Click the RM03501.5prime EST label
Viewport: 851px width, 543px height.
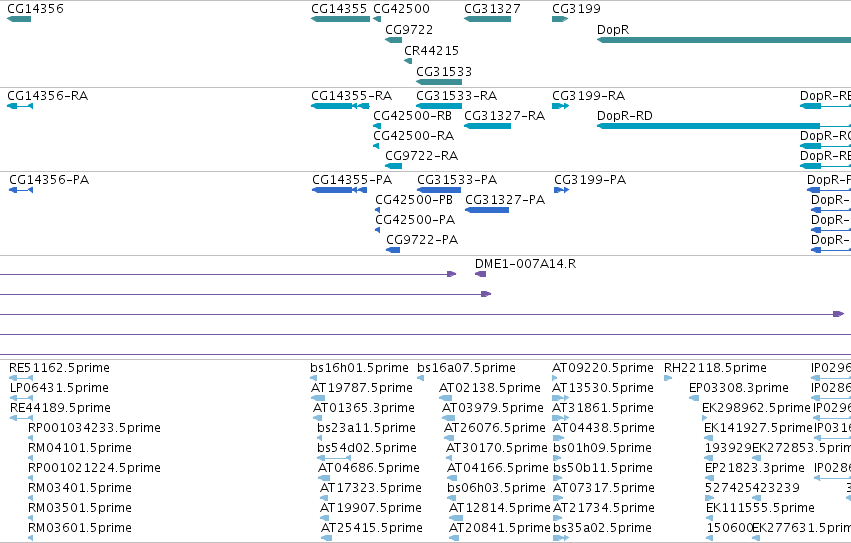click(80, 508)
